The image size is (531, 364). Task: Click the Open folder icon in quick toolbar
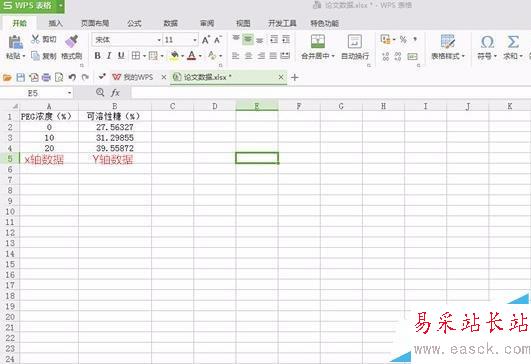7,78
